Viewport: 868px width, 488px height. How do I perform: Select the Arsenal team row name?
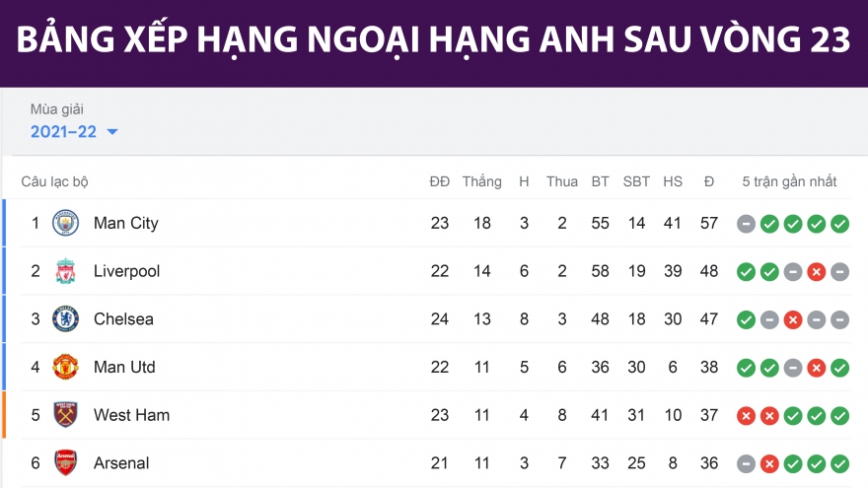[121, 463]
